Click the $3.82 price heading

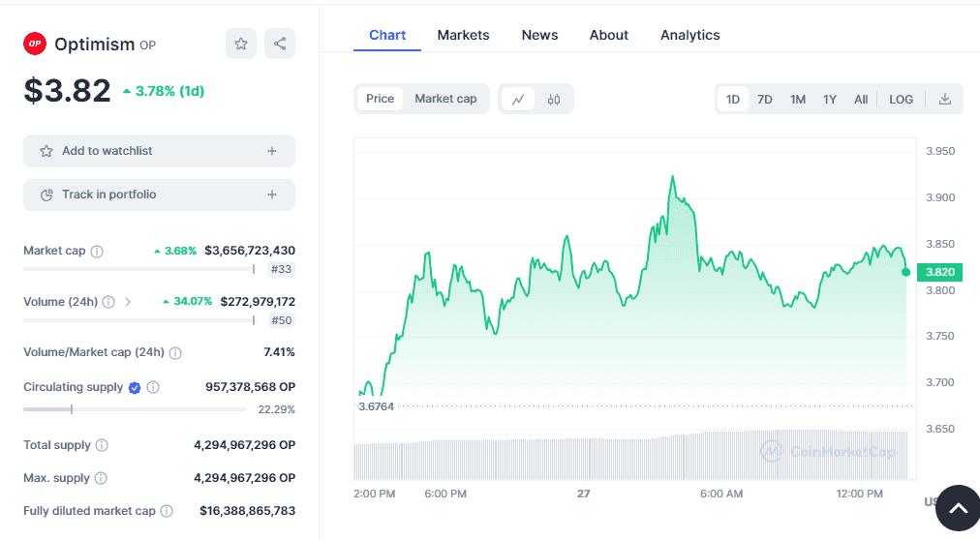coord(67,91)
